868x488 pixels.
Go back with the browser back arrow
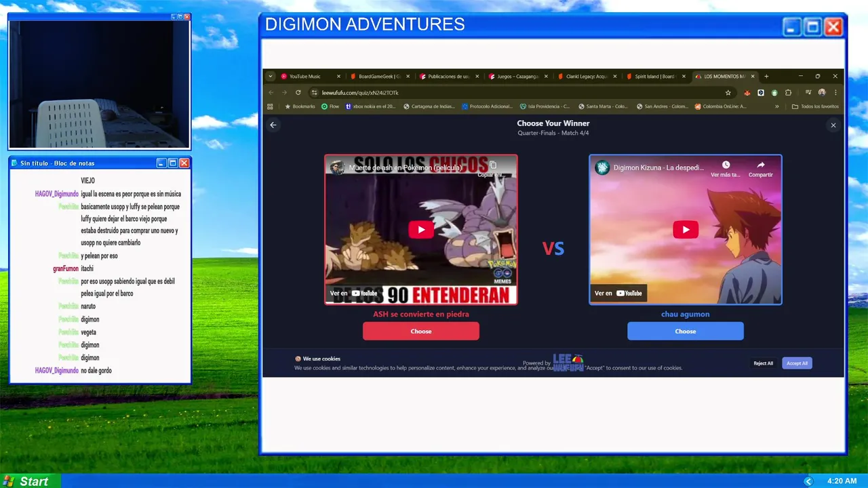pos(271,92)
